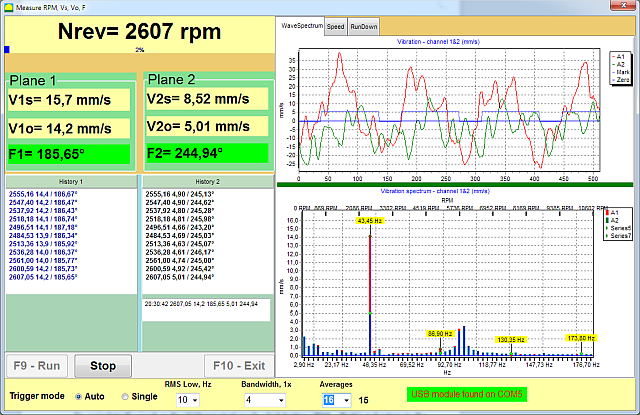Select History 1 row 2518,18 14,1 / 186,74°
The width and height of the screenshot is (640, 415).
[43, 219]
